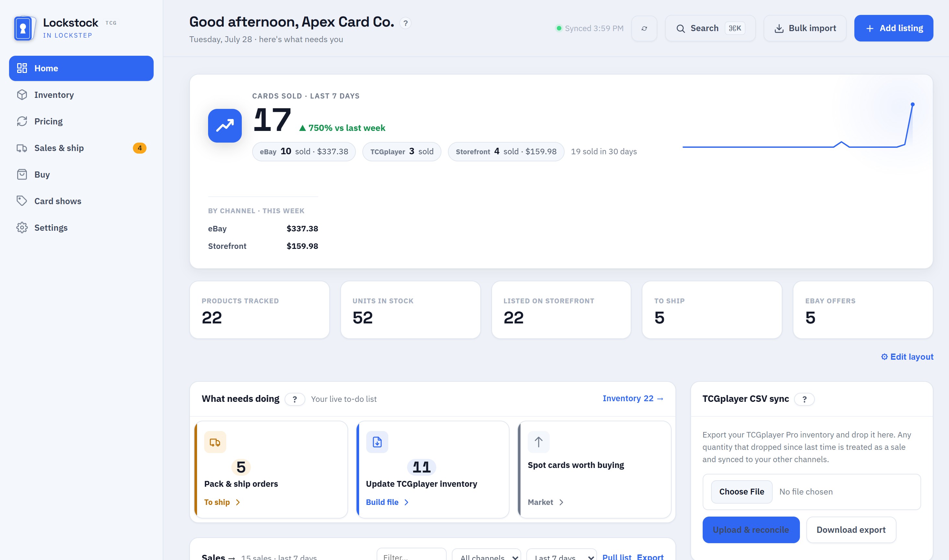Click the Storefront $159.98 channel row
This screenshot has height=560, width=949.
[263, 246]
